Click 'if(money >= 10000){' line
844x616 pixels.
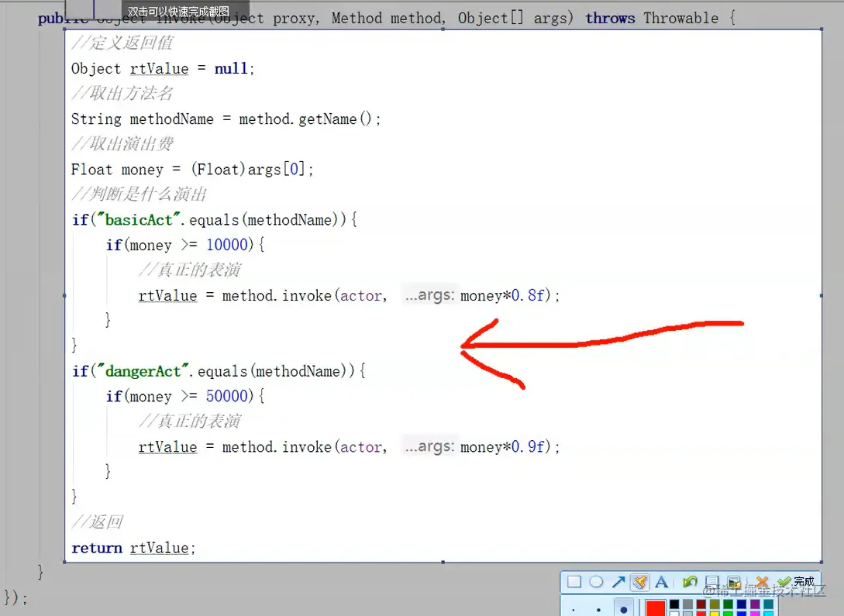[185, 245]
